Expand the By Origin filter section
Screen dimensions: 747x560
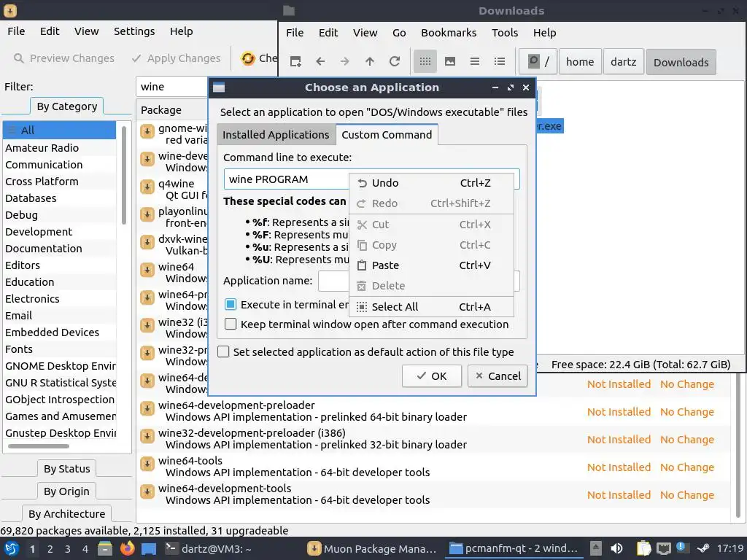click(x=66, y=491)
